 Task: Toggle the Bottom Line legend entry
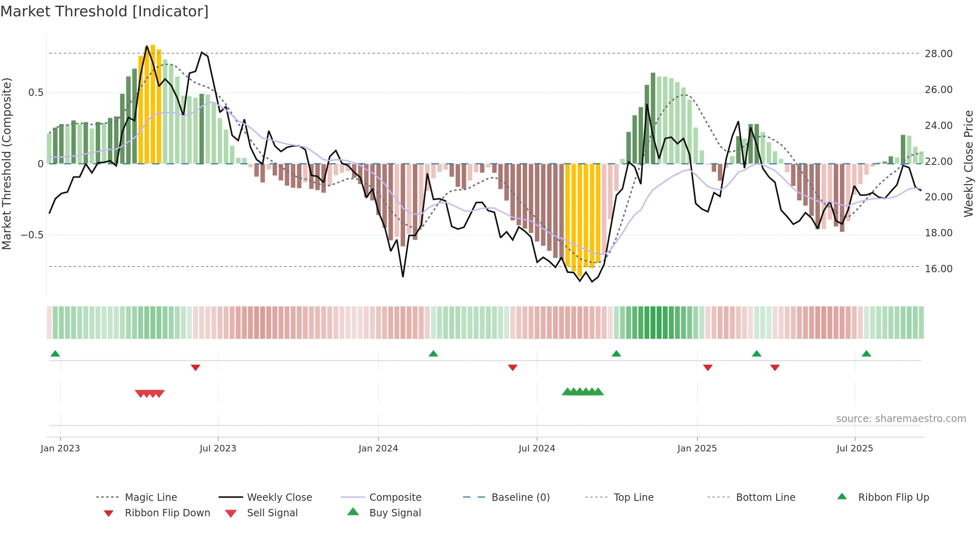coord(751,497)
